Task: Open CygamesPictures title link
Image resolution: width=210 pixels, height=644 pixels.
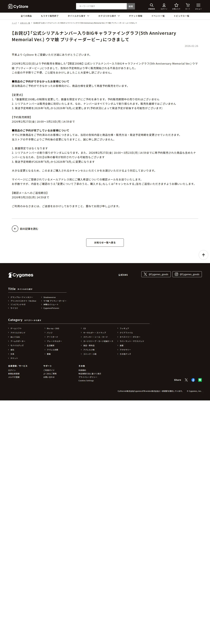Action: (51, 308)
